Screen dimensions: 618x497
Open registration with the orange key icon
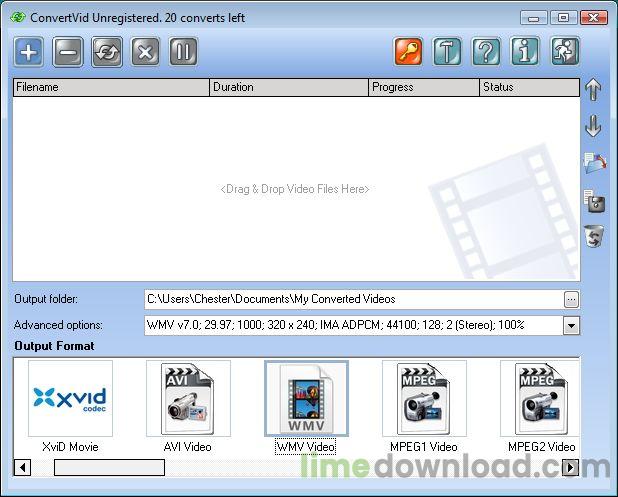[x=408, y=52]
